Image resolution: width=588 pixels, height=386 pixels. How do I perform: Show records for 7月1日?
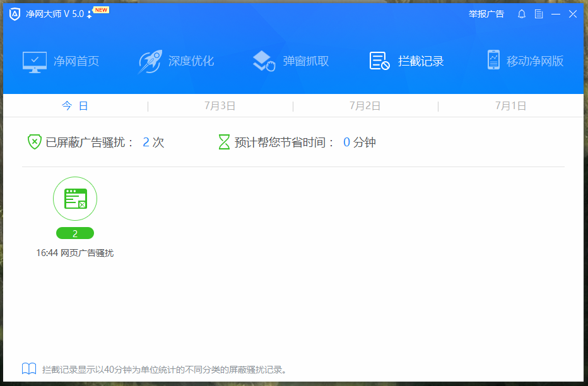511,106
